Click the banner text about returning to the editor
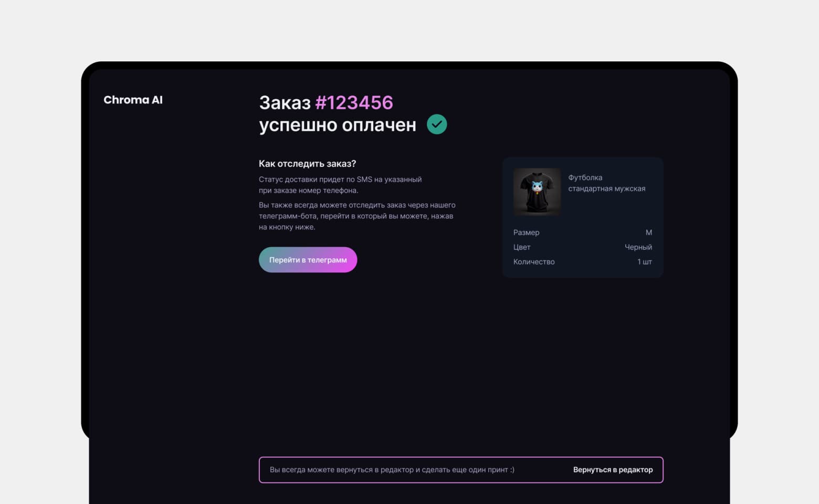This screenshot has width=819, height=504. 392,470
